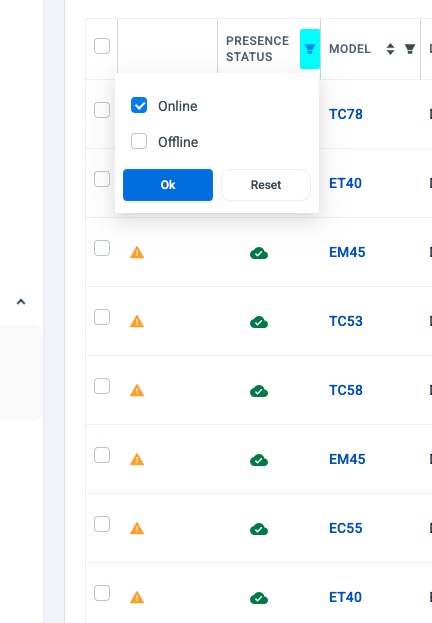Click the warning triangle in bottom ET40 row
This screenshot has height=623, width=432.
click(x=137, y=597)
